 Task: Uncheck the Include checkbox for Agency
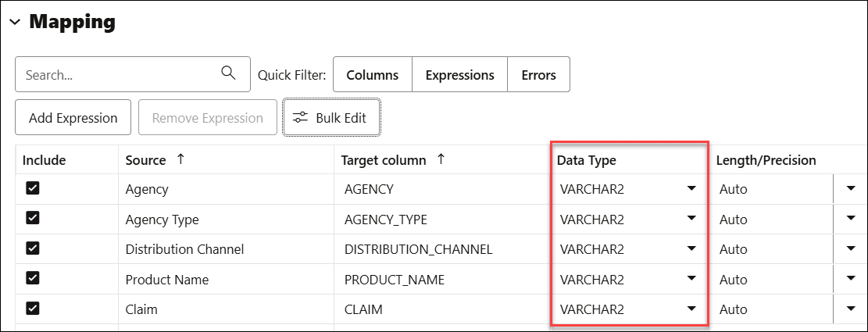pos(33,188)
